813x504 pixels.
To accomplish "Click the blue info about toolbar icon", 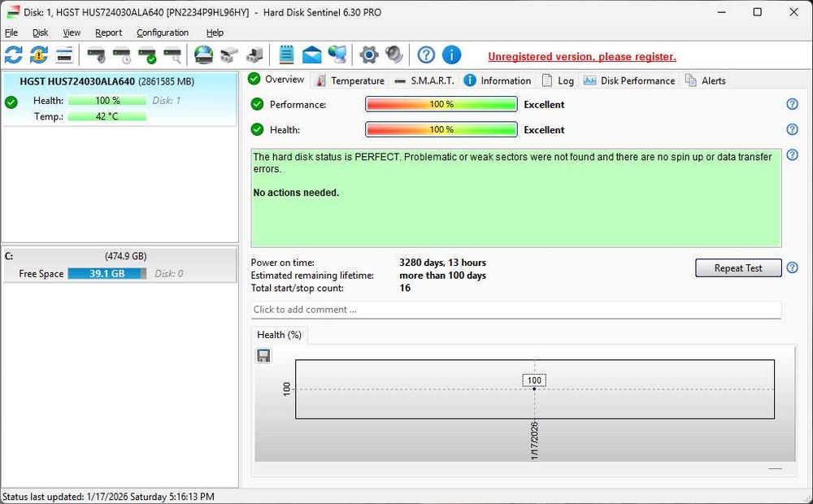I will 451,54.
